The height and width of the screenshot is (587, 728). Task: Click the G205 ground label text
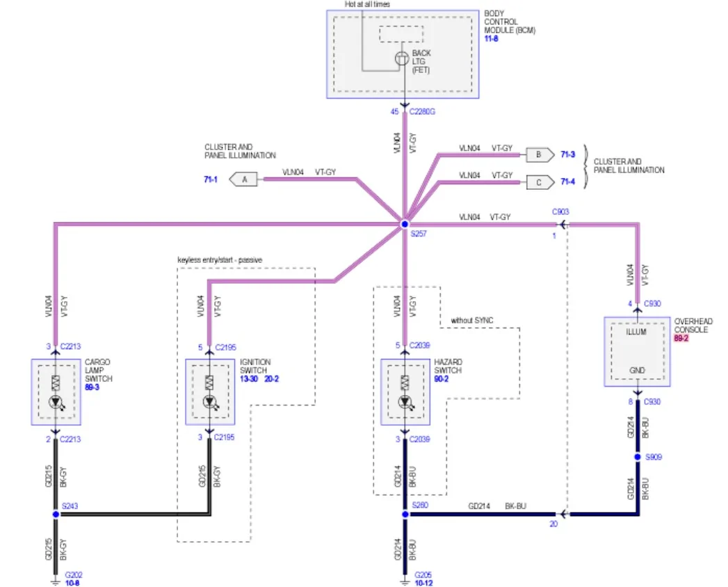423,575
